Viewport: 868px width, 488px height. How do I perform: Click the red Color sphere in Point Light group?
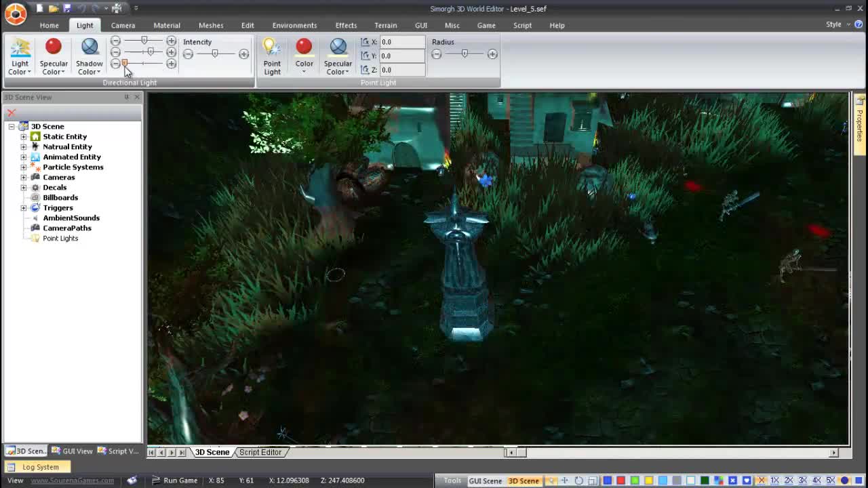[304, 47]
